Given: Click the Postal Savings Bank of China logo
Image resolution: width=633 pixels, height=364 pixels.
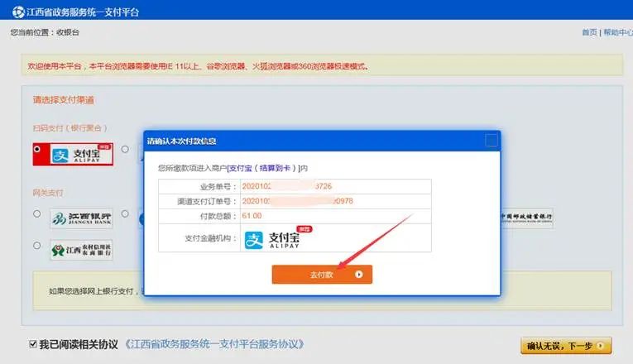Looking at the screenshot, I should click(525, 218).
